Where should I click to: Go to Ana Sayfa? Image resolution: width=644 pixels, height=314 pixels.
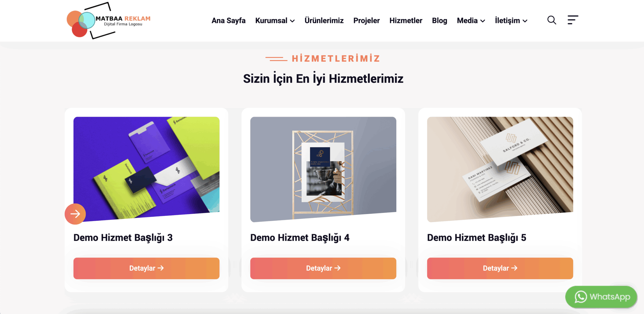click(228, 21)
